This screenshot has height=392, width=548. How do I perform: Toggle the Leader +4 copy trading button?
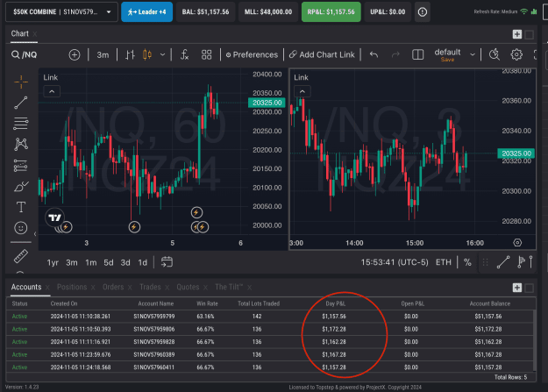146,12
